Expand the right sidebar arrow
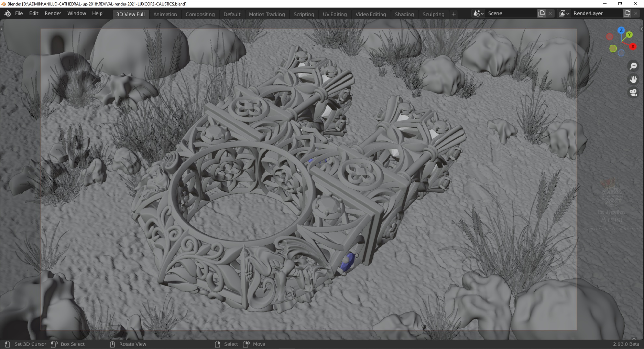 point(641,29)
